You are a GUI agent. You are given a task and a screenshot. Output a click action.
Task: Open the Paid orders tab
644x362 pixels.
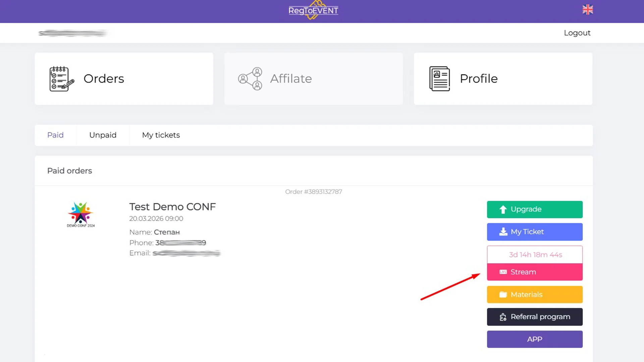tap(55, 135)
